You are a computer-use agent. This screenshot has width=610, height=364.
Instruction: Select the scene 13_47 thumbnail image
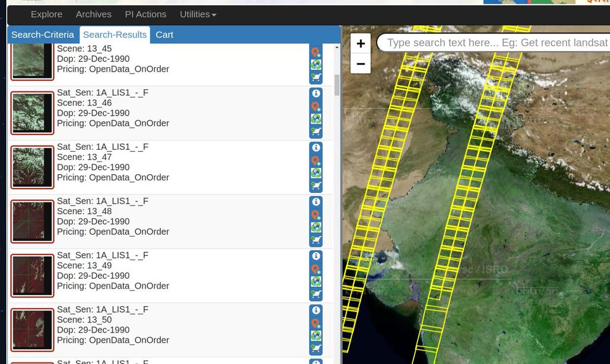[32, 167]
